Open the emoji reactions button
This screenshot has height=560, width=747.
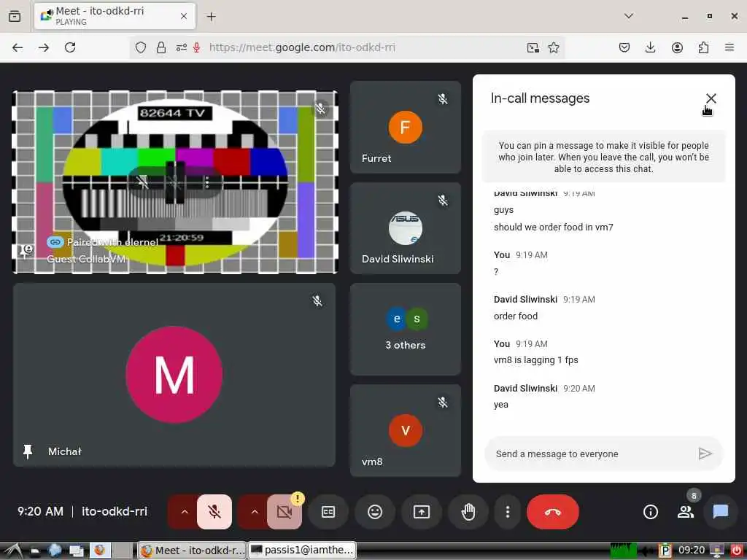[x=375, y=512]
